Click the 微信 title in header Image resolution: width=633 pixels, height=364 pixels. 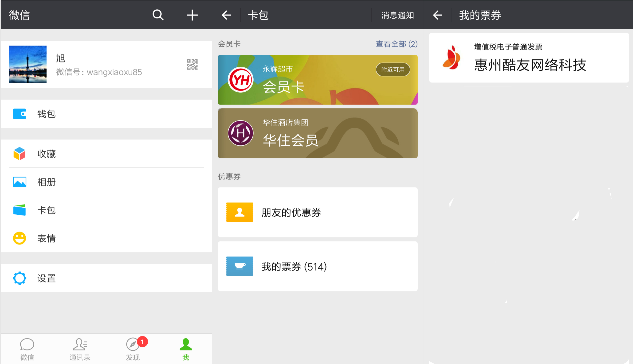19,15
